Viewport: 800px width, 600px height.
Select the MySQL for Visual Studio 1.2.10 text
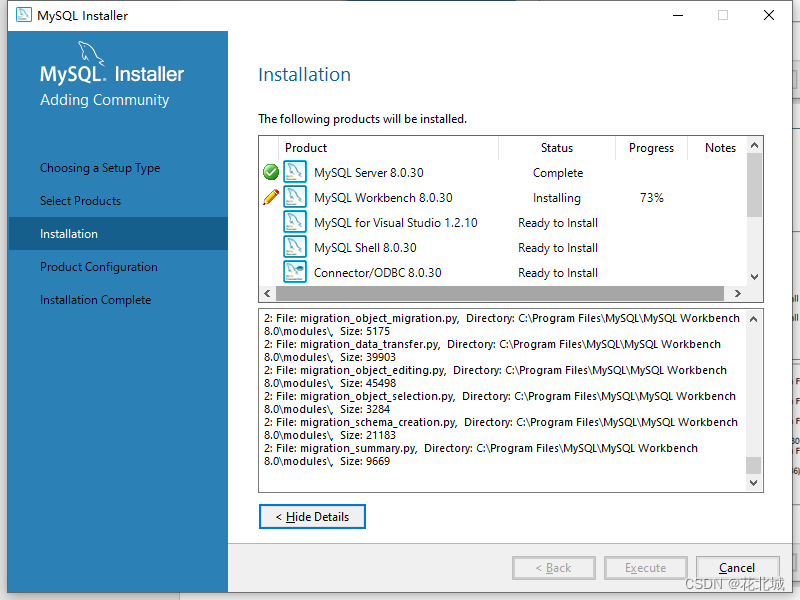pyautogui.click(x=396, y=223)
